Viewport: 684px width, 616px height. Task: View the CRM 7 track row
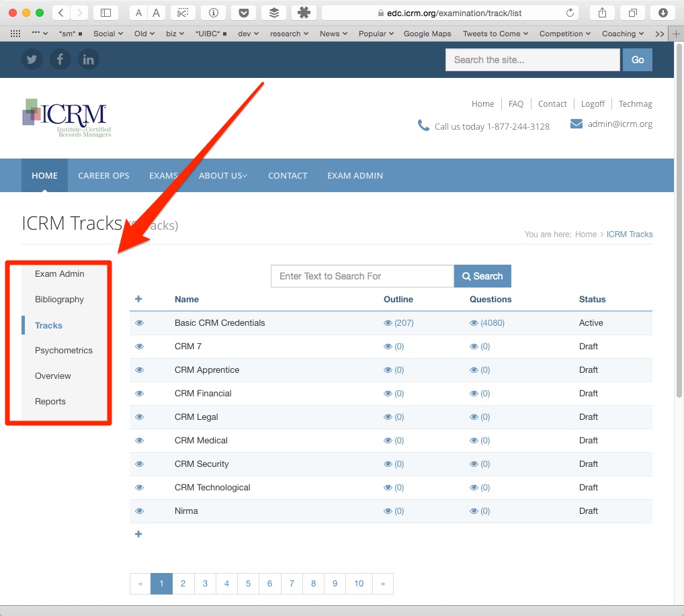tap(139, 347)
